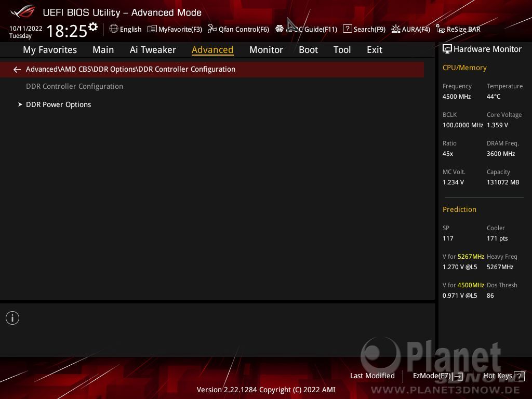
Task: Click the ReSize BAR icon
Action: pos(441,29)
